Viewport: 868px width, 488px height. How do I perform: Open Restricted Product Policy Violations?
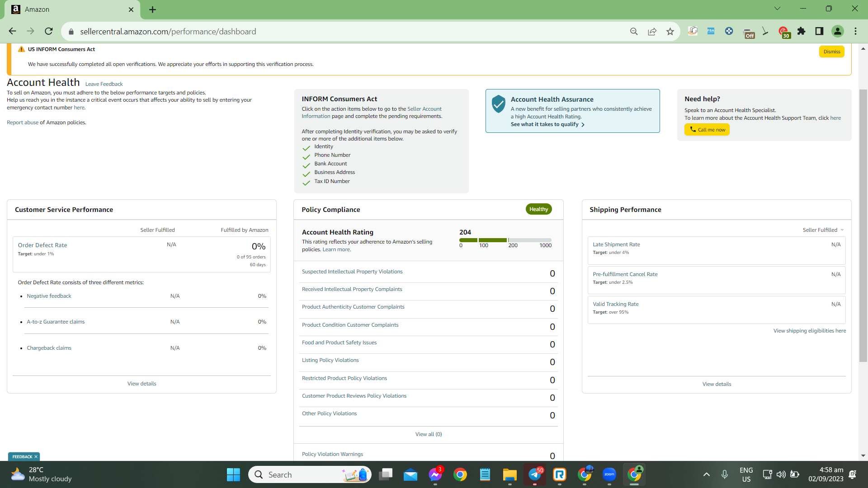[x=344, y=378]
